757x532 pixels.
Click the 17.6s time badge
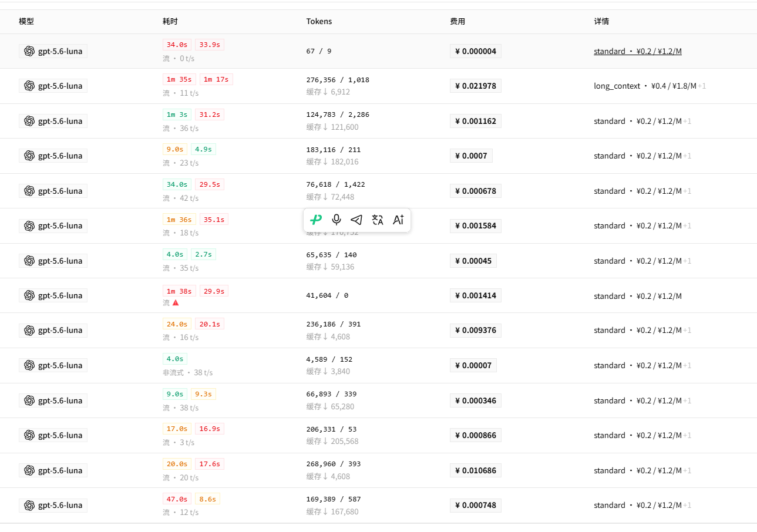(210, 464)
